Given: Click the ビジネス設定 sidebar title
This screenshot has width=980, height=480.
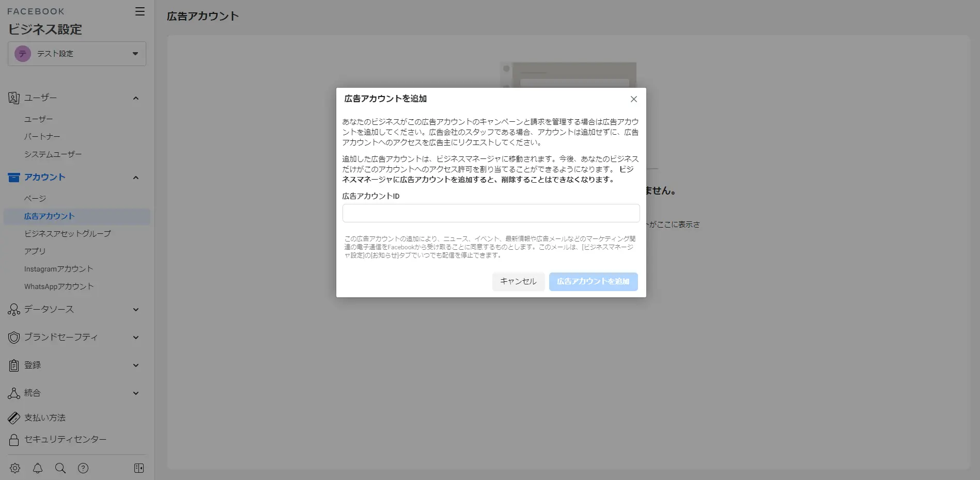Looking at the screenshot, I should pyautogui.click(x=45, y=29).
